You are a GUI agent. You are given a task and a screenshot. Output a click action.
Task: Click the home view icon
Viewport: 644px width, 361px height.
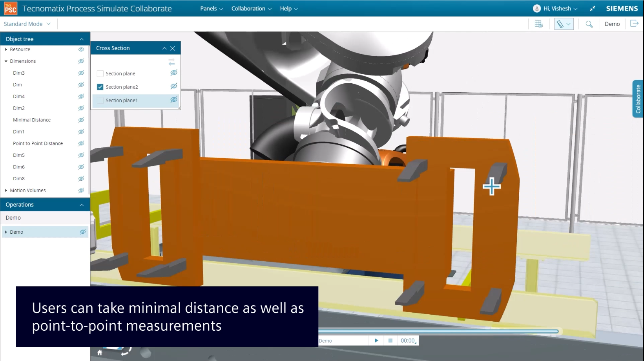point(100,353)
